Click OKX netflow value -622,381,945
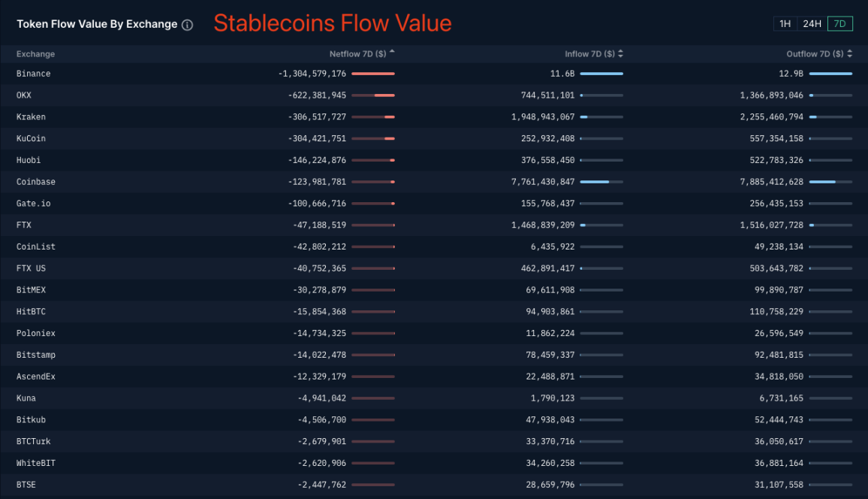The height and width of the screenshot is (499, 868). click(317, 95)
